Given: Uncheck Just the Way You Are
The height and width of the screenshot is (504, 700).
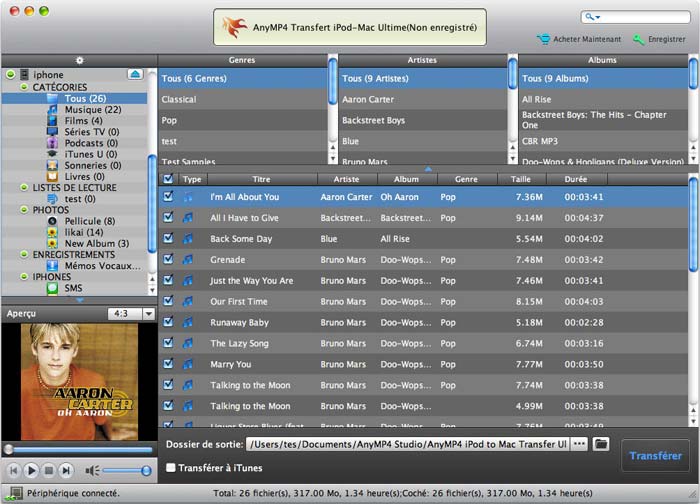Looking at the screenshot, I should [168, 280].
